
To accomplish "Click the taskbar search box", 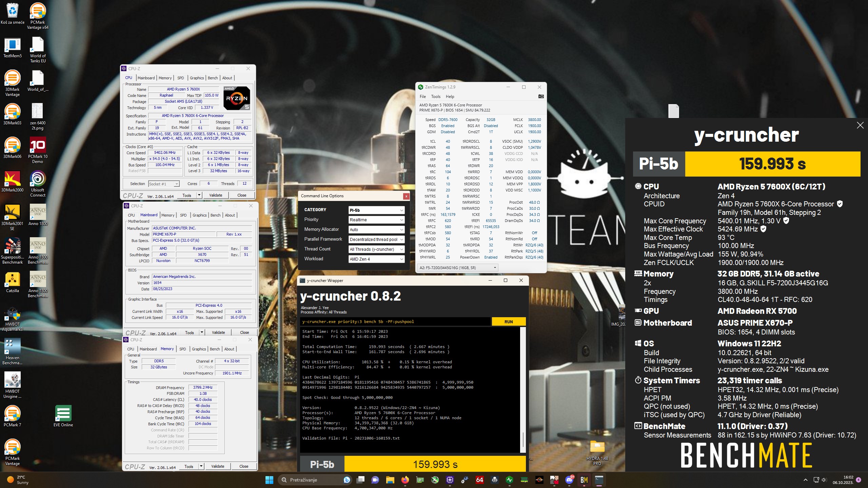I will [315, 480].
